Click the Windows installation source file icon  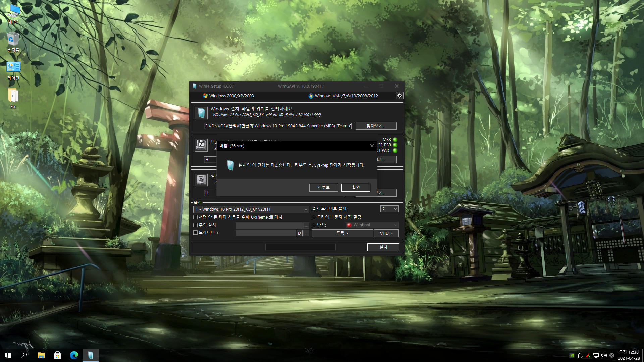pyautogui.click(x=201, y=113)
